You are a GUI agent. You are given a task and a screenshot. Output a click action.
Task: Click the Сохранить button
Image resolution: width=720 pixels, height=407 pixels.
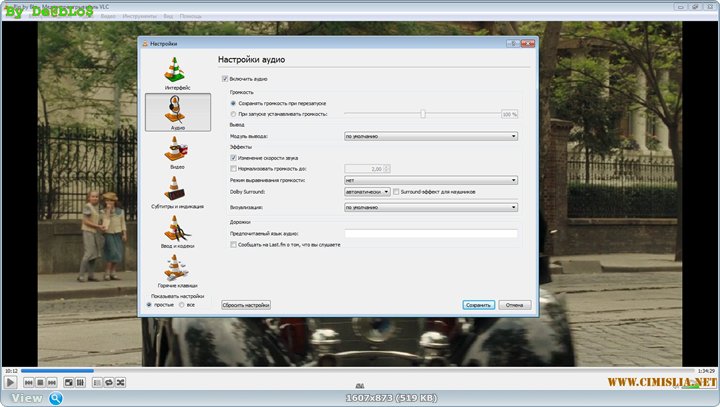coord(478,304)
